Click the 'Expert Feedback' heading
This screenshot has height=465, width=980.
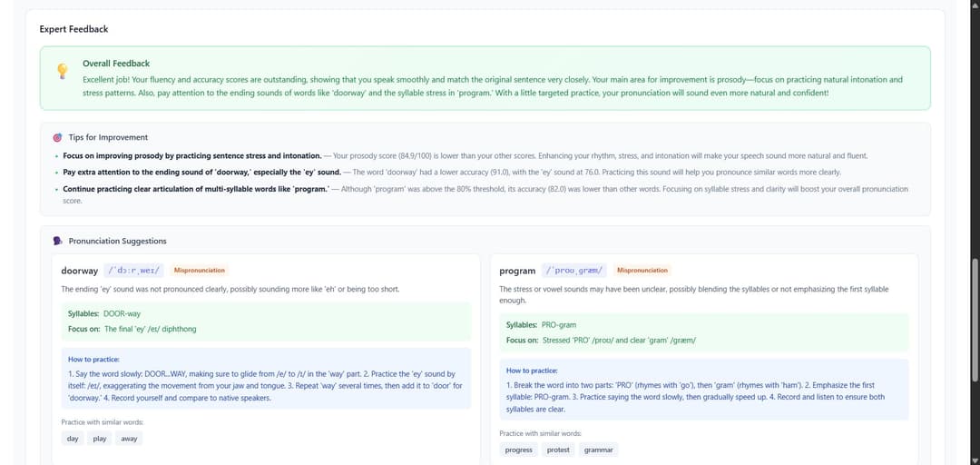point(73,29)
